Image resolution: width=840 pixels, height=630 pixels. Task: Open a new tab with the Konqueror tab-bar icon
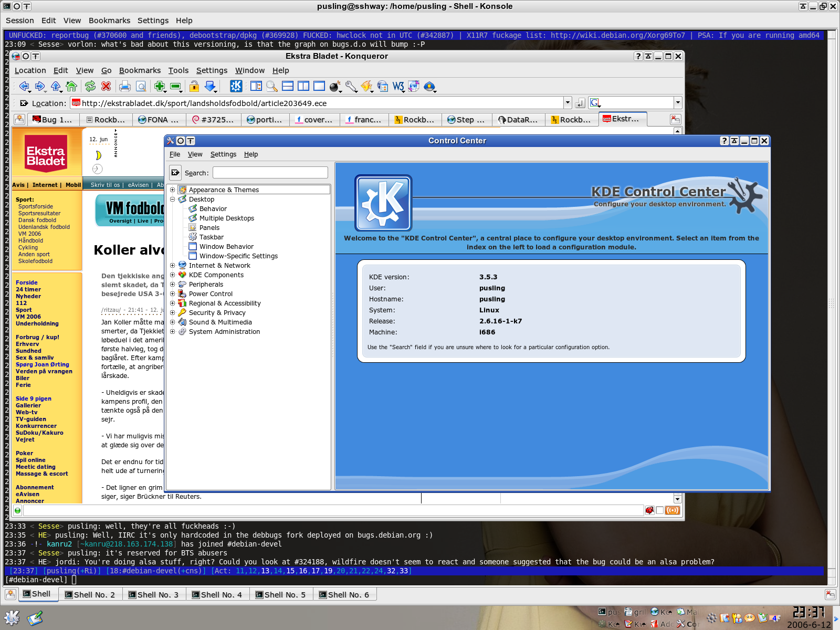(19, 119)
